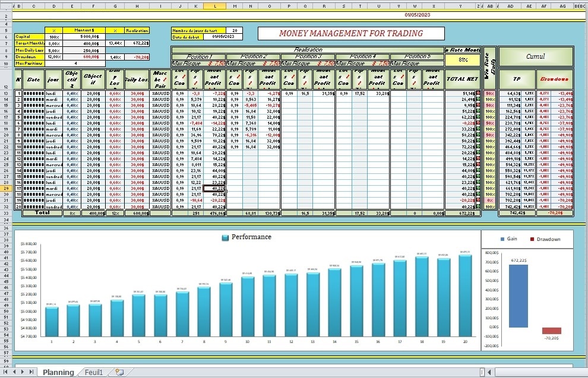Click the last-sheet navigation arrow
Image resolution: width=588 pixels, height=378 pixels.
pos(31,372)
